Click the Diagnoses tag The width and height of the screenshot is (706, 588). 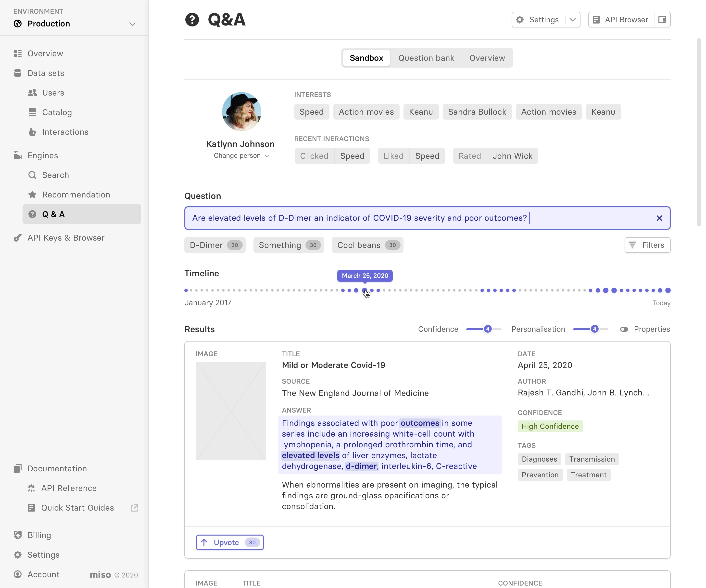[539, 459]
